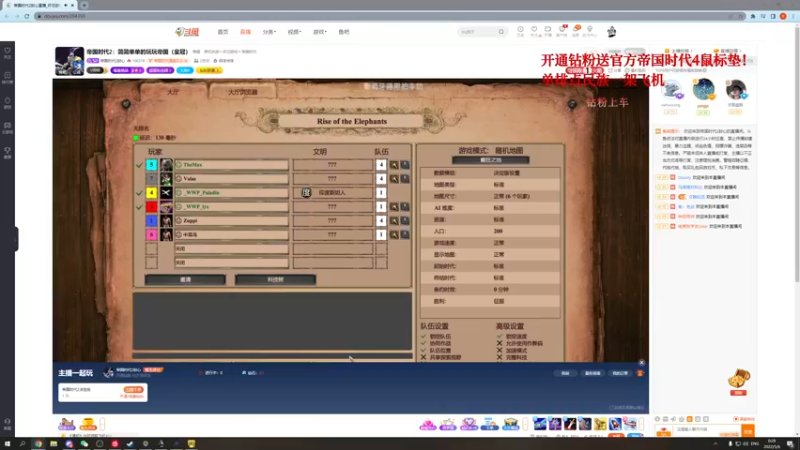Viewport: 800px width, 450px height.
Task: Switch to the lobby browser tab
Action: point(243,92)
